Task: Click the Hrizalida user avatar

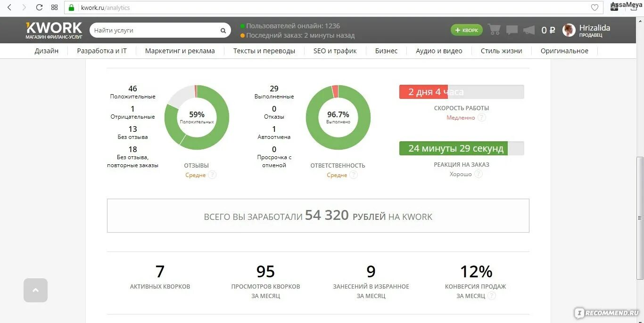Action: (x=569, y=30)
